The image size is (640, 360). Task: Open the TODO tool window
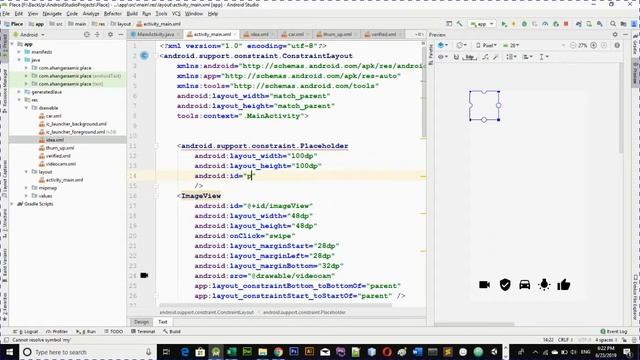click(x=113, y=331)
